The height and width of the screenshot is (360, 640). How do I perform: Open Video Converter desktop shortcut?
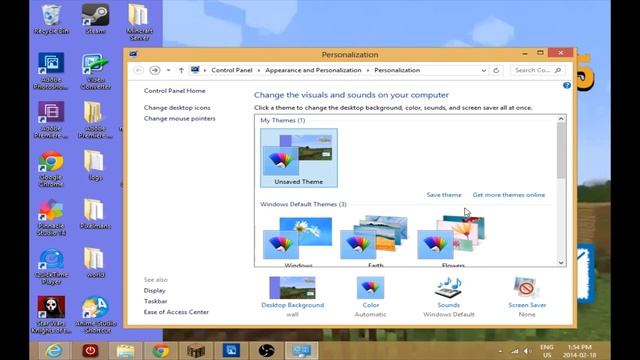click(95, 71)
